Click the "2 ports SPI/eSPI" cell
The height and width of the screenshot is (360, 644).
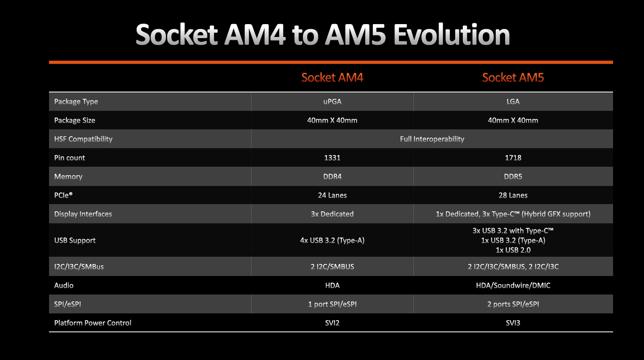click(513, 304)
